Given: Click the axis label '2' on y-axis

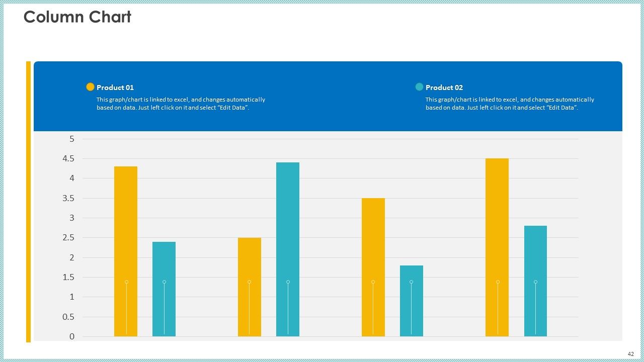Looking at the screenshot, I should click(72, 257).
